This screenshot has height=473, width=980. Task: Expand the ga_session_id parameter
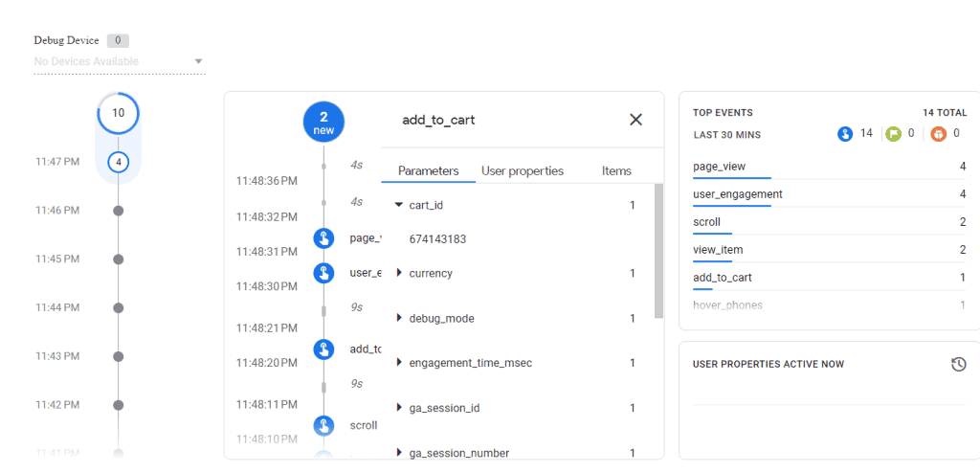[x=399, y=408]
